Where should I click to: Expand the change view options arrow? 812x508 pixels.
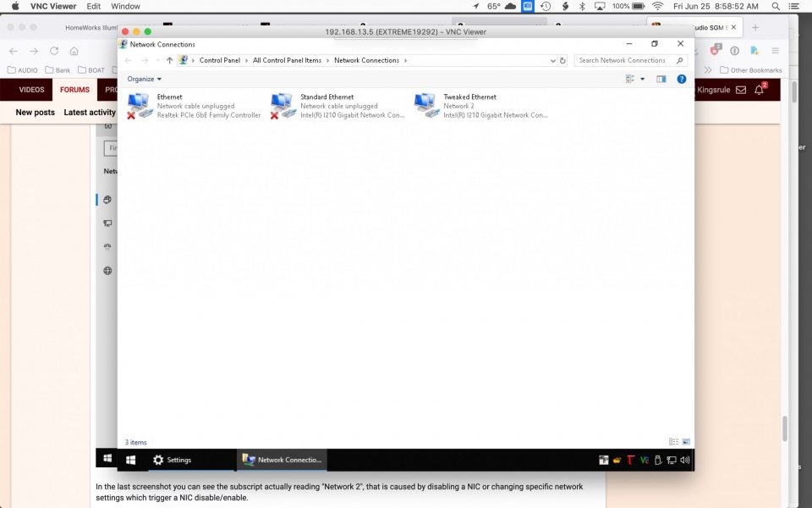[x=642, y=79]
